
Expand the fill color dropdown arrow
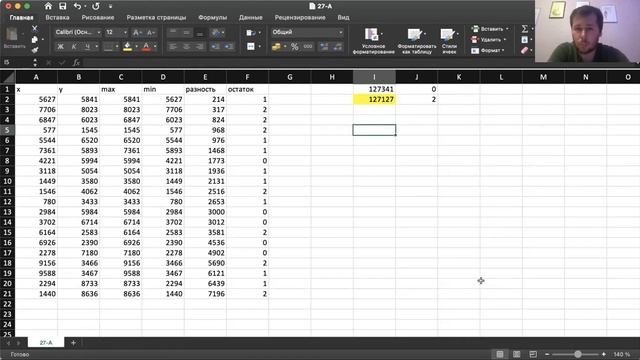tap(136, 47)
